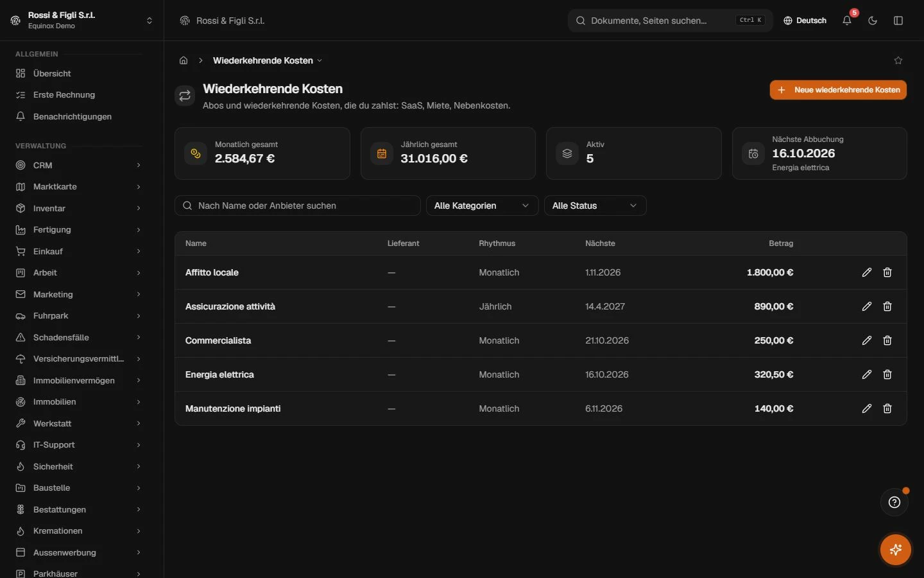The width and height of the screenshot is (924, 578).
Task: Open the help question mark button
Action: coord(894,502)
